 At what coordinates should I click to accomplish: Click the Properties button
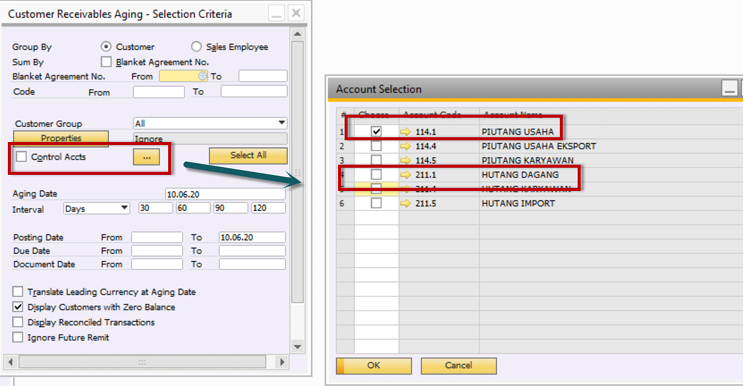point(61,138)
